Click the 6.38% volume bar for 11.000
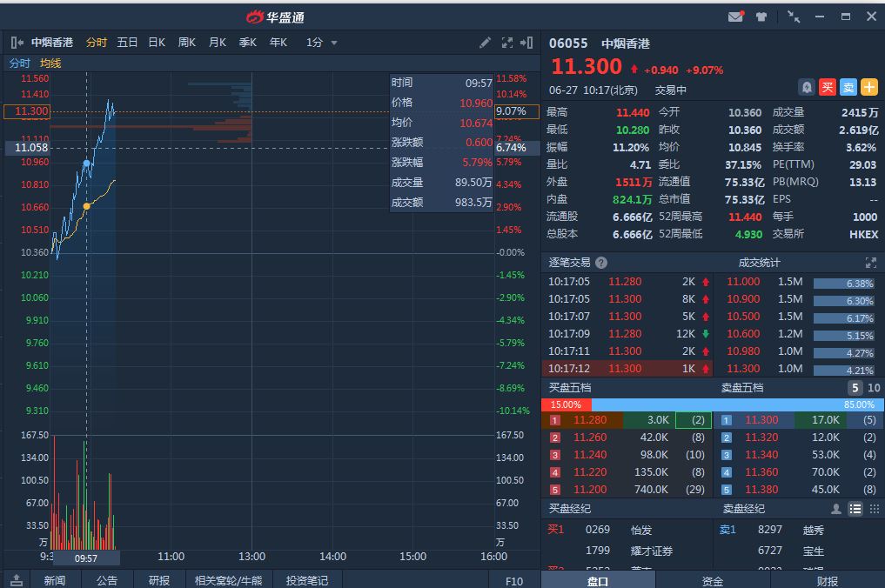Viewport: 885px width, 588px height. point(844,284)
